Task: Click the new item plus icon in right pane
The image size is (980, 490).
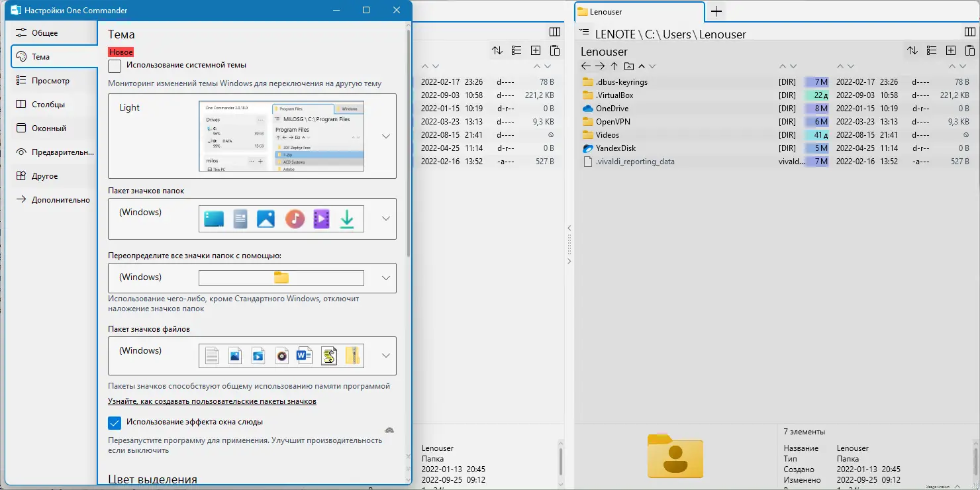Action: [x=951, y=50]
